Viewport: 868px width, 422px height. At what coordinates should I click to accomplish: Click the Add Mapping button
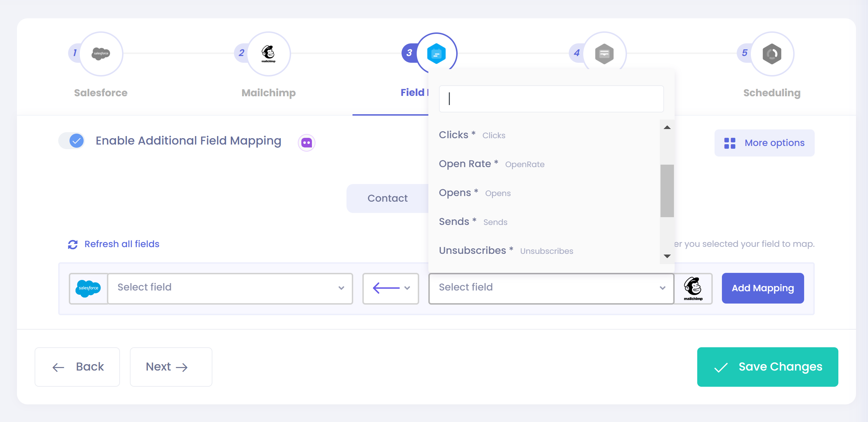point(763,288)
